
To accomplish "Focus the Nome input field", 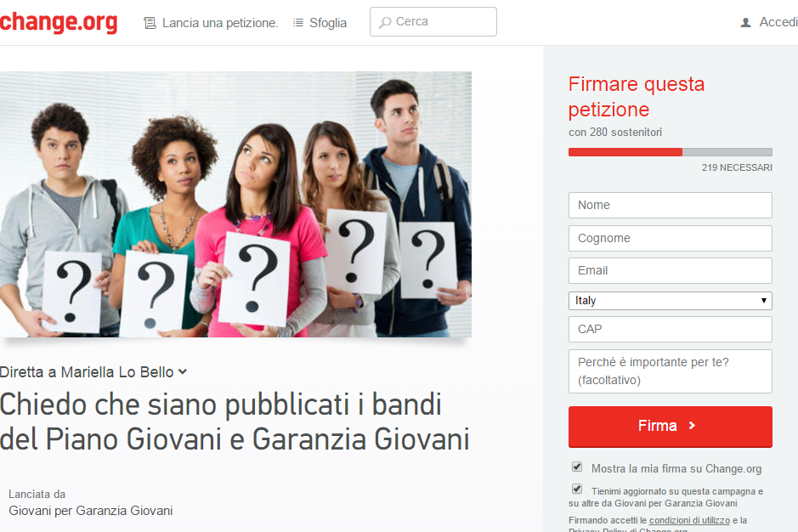I will [671, 205].
